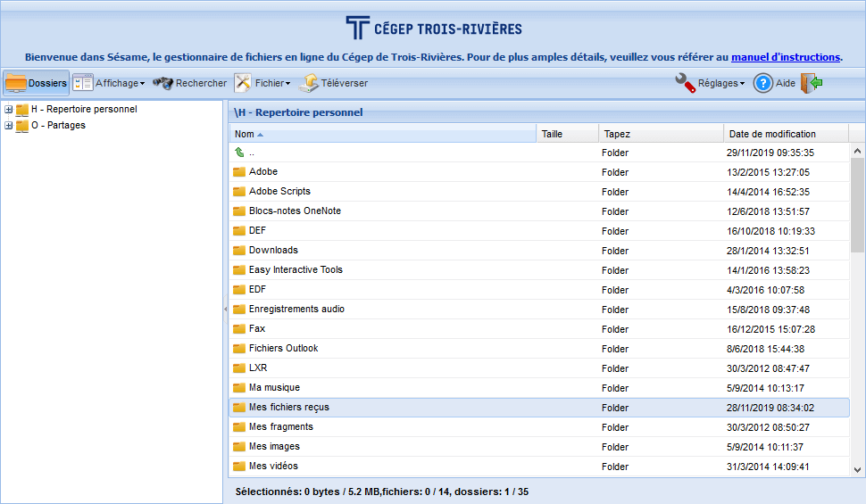Click the Aide help icon
This screenshot has width=866, height=504.
click(763, 83)
